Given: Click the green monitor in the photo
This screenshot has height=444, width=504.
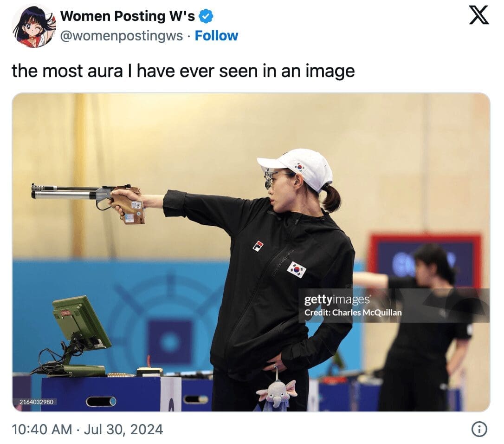Looking at the screenshot, I should 82,322.
